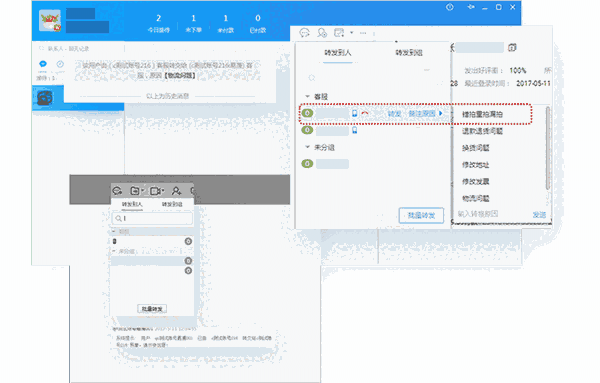Open the 未付款 counter

[225, 23]
